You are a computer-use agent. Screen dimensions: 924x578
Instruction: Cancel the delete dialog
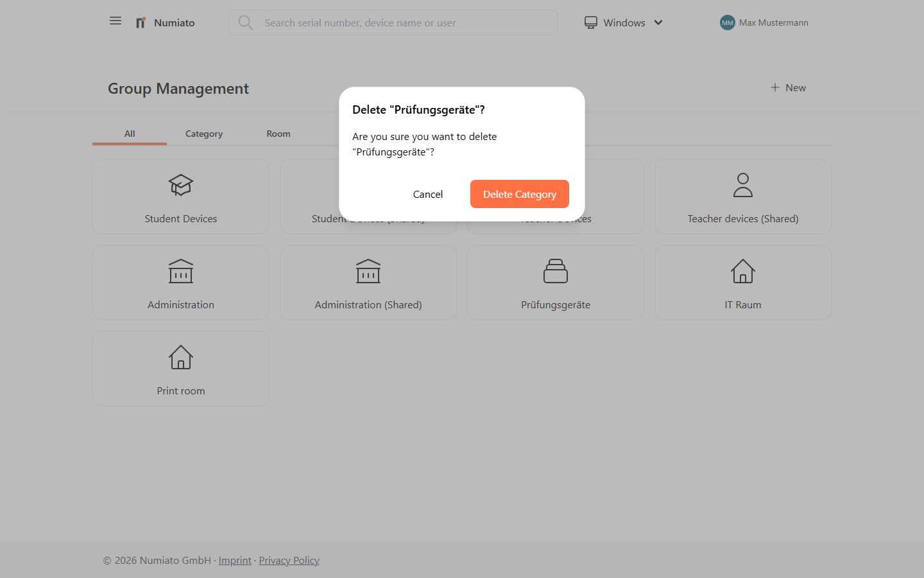pyautogui.click(x=427, y=194)
